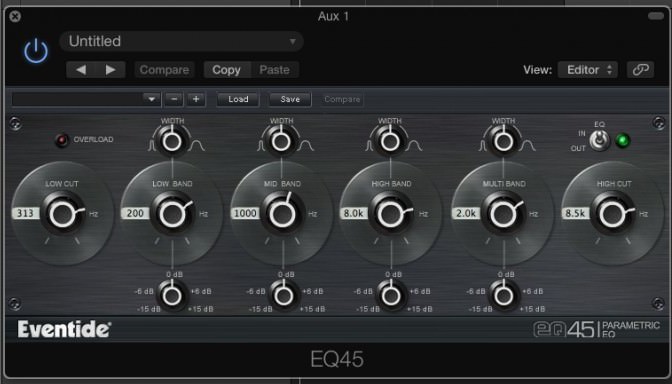The height and width of the screenshot is (384, 672).
Task: Go to next preset with right arrow
Action: pyautogui.click(x=111, y=69)
